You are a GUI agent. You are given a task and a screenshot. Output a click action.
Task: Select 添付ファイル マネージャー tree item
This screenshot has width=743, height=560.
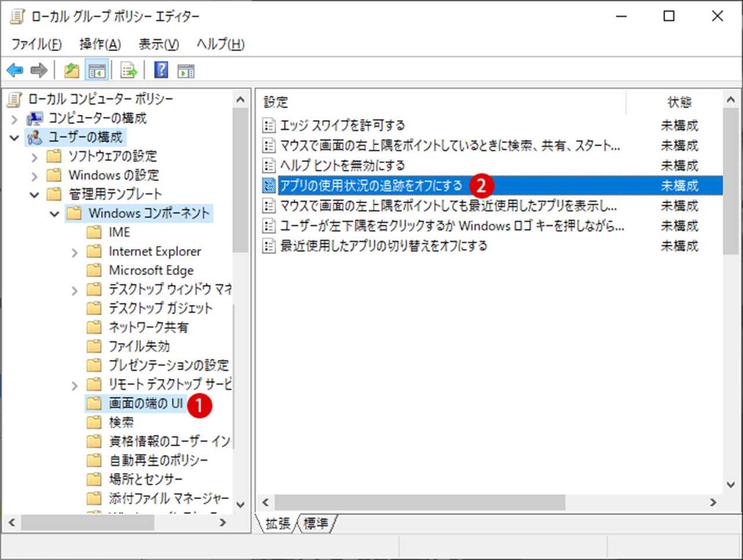click(168, 498)
